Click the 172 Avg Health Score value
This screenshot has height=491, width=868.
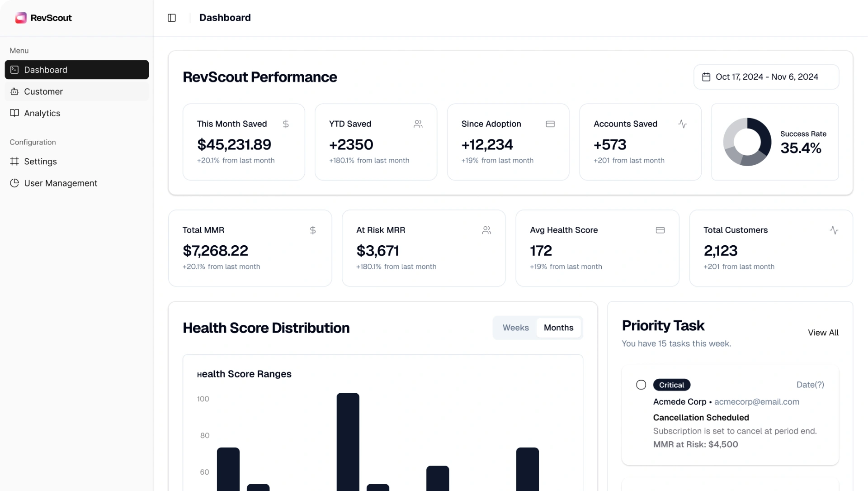point(541,251)
